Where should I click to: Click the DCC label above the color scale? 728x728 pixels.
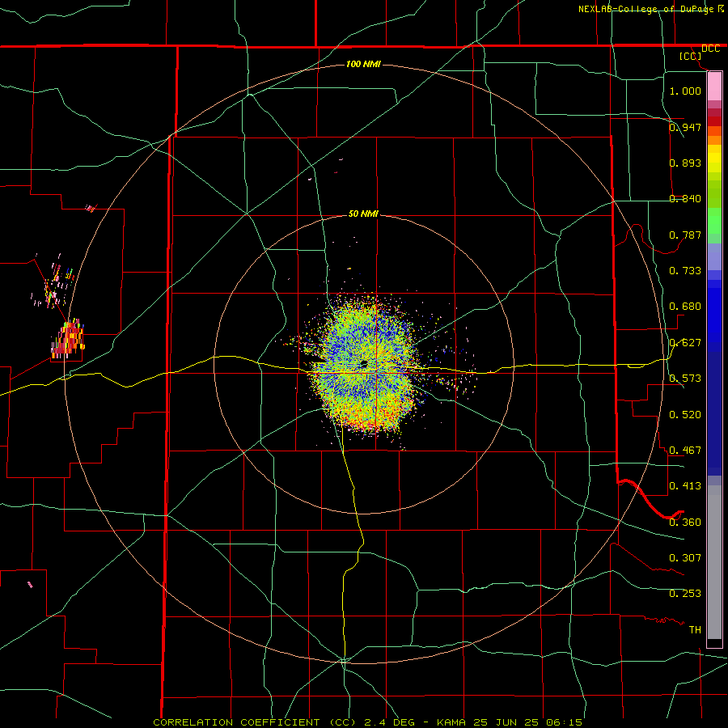click(x=710, y=49)
